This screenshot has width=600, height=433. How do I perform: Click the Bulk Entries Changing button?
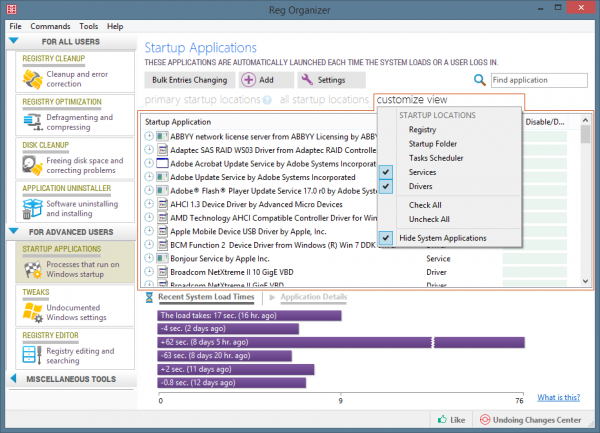[x=189, y=80]
